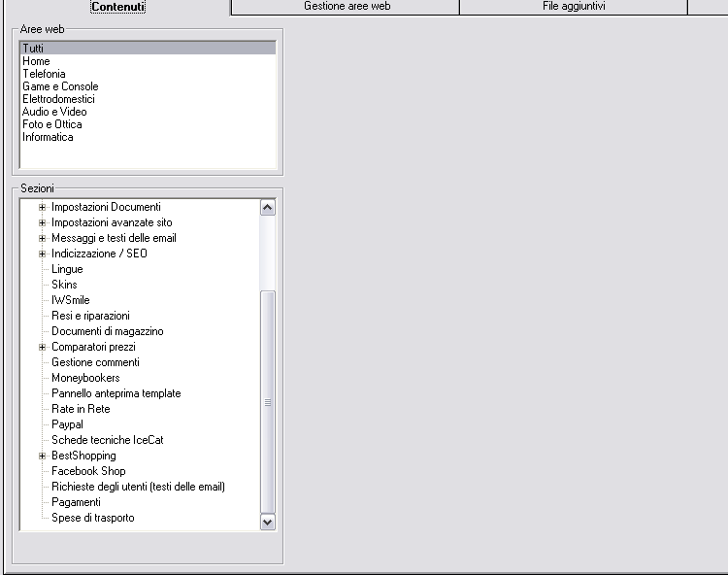Switch to the Contenuti tab
The image size is (728, 575).
click(117, 7)
